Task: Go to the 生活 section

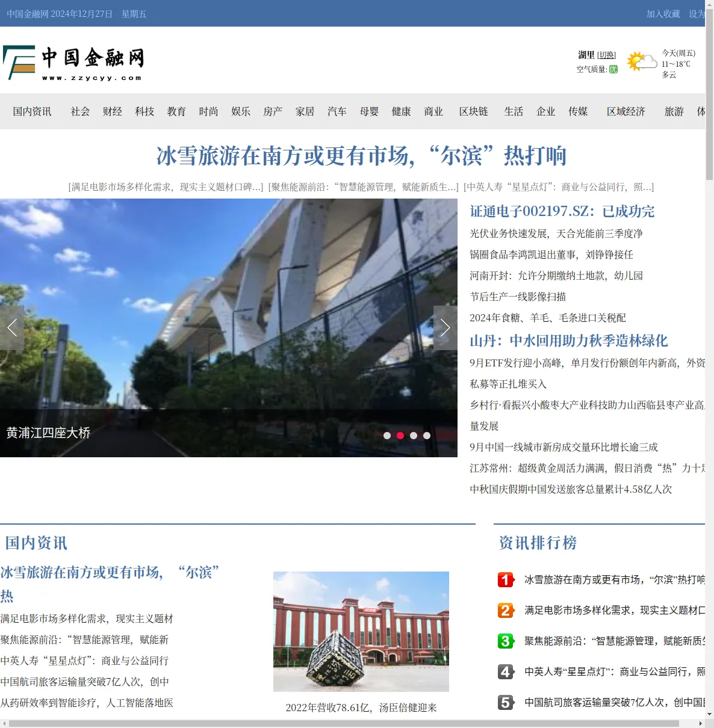Action: tap(514, 111)
